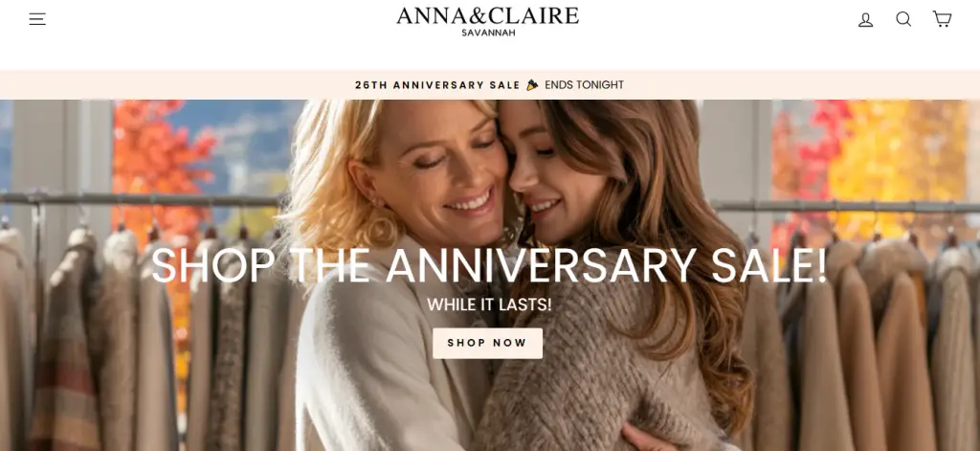View the shopping cart icon
The image size is (980, 451).
coord(942,19)
